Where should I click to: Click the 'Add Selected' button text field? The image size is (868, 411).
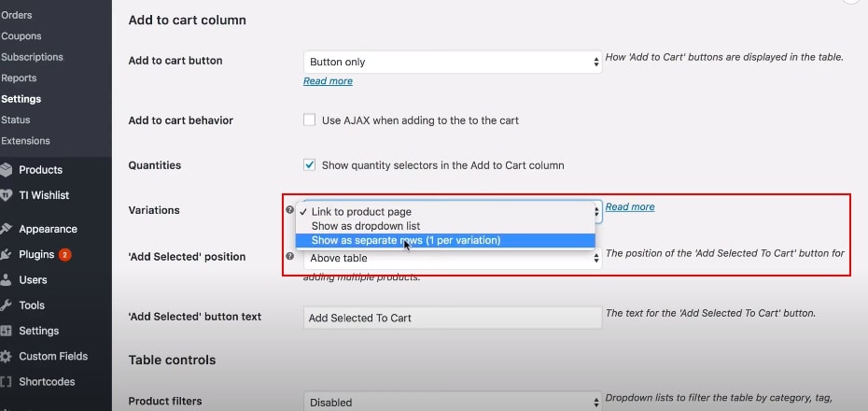click(453, 318)
